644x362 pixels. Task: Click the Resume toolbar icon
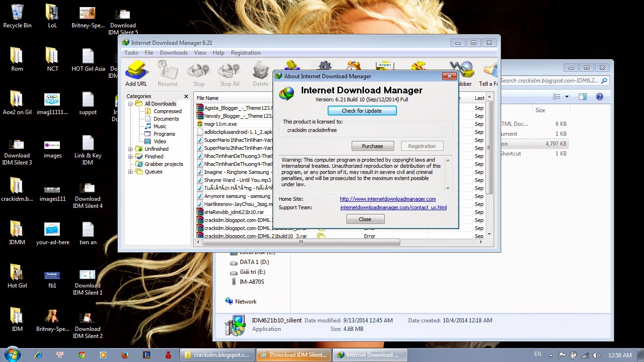point(168,74)
